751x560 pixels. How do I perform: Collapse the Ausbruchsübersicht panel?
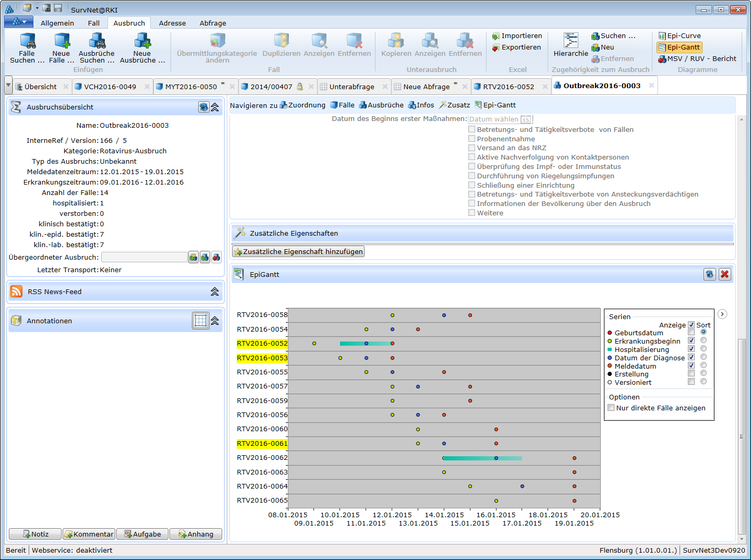pos(214,107)
